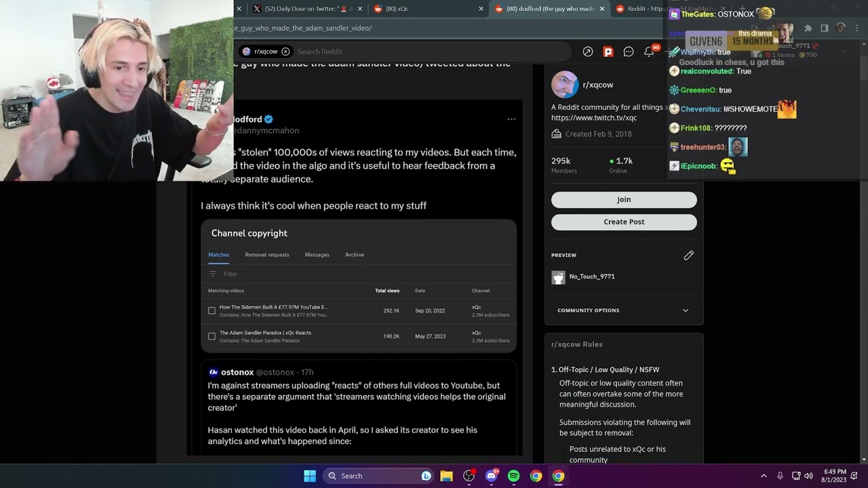868x488 pixels.
Task: Click the 'Sep 20, 2022' date cell
Action: click(x=430, y=310)
